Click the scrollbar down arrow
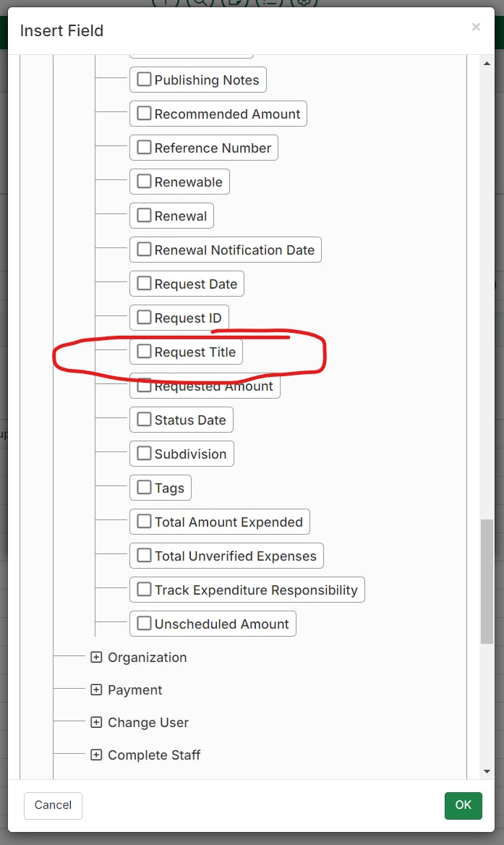 (x=487, y=772)
